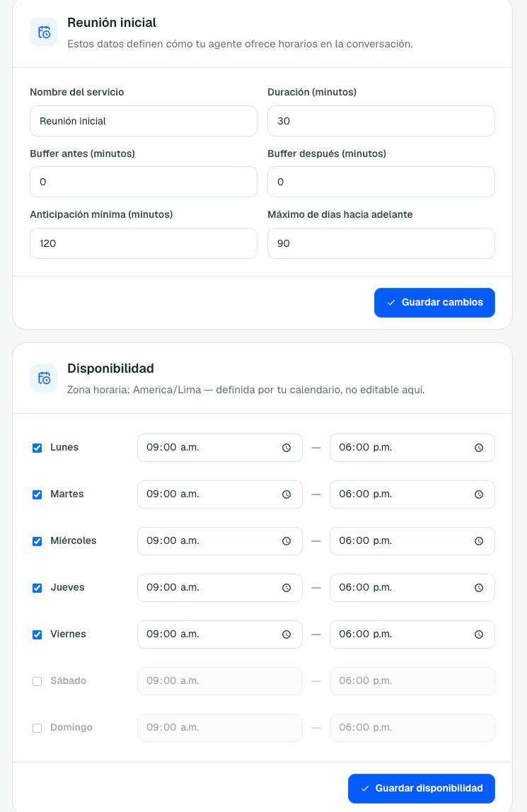Click Miércoles end time 06:00 p.m. field
Viewport: 527px width, 812px height.
[x=412, y=540]
